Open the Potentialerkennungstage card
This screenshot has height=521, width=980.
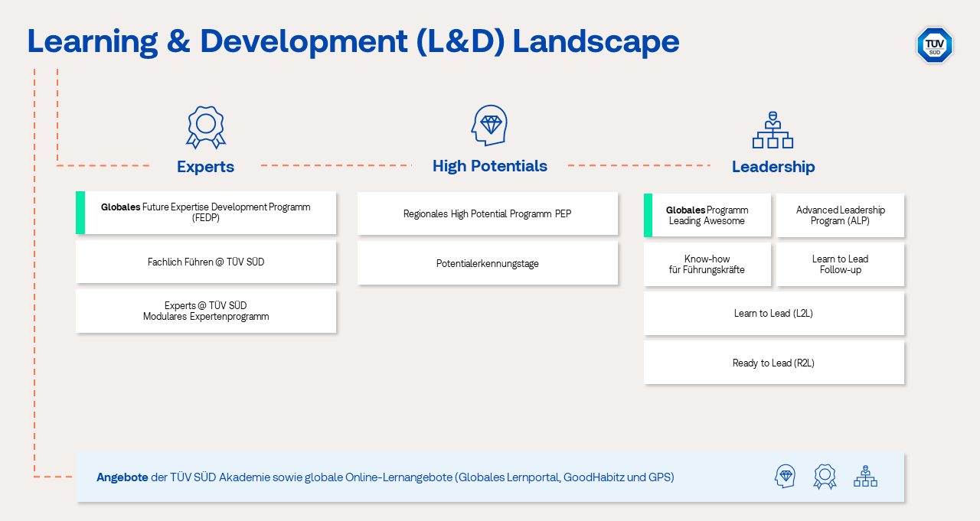[488, 263]
